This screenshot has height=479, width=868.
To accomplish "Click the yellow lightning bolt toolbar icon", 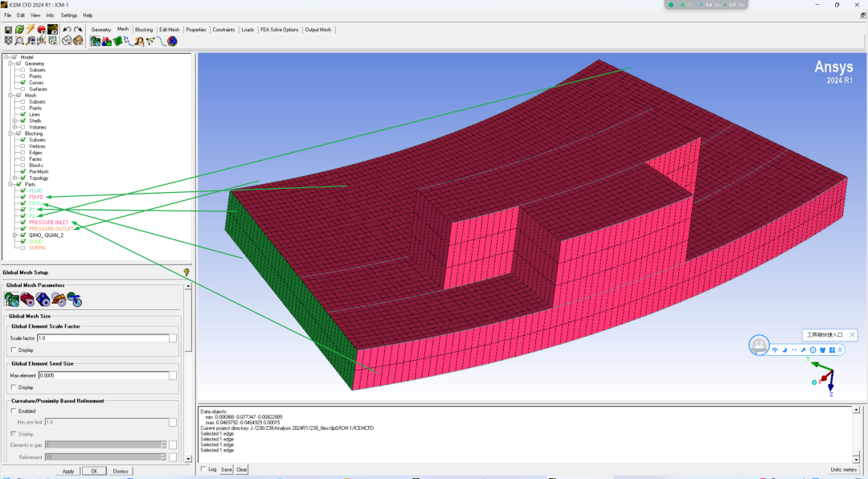I will click(31, 30).
